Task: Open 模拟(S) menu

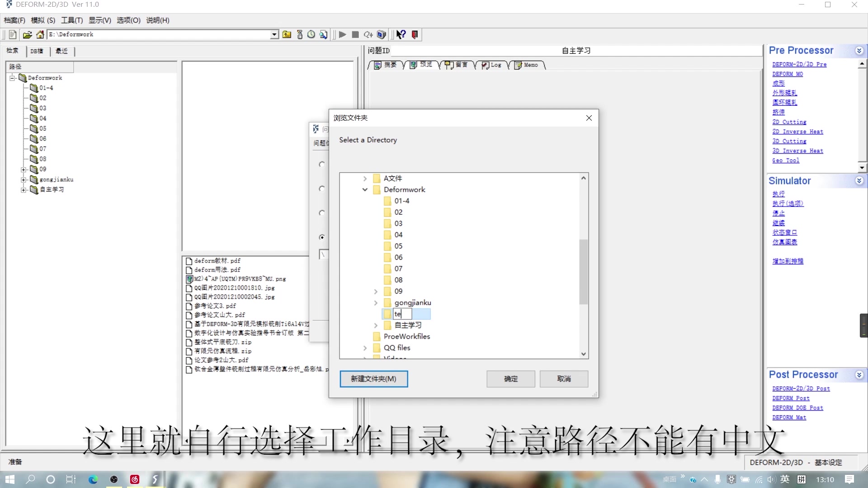Action: click(43, 20)
